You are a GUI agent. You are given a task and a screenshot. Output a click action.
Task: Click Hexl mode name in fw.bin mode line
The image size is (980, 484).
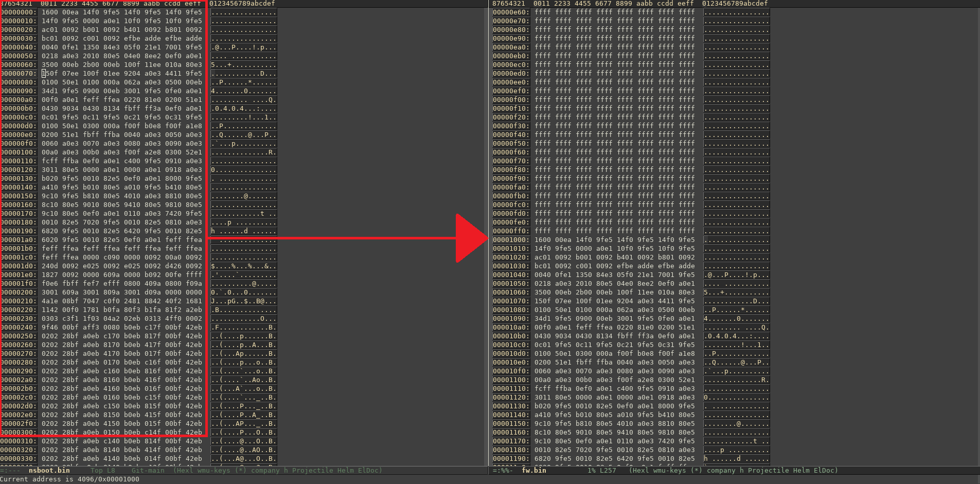641,470
